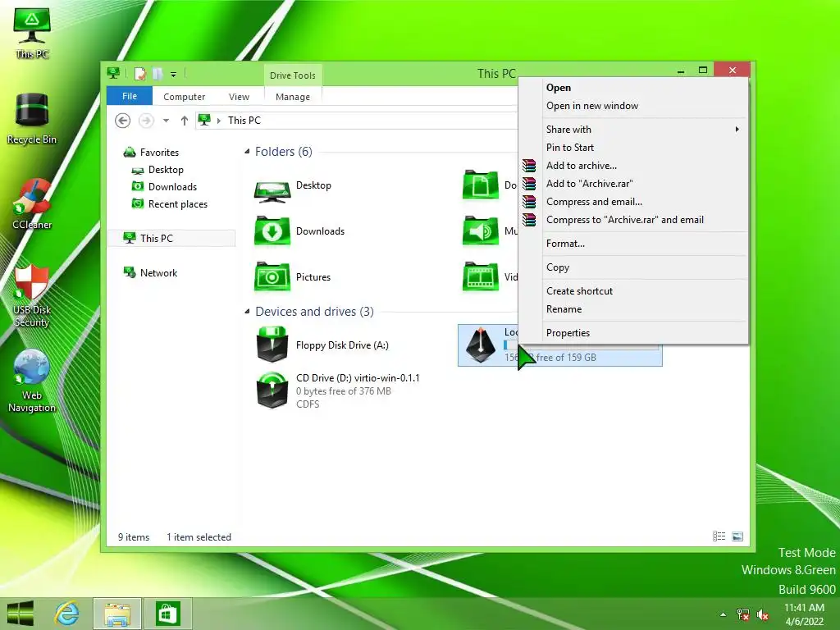Click the Back navigation arrow
This screenshot has height=630, width=840.
[123, 121]
